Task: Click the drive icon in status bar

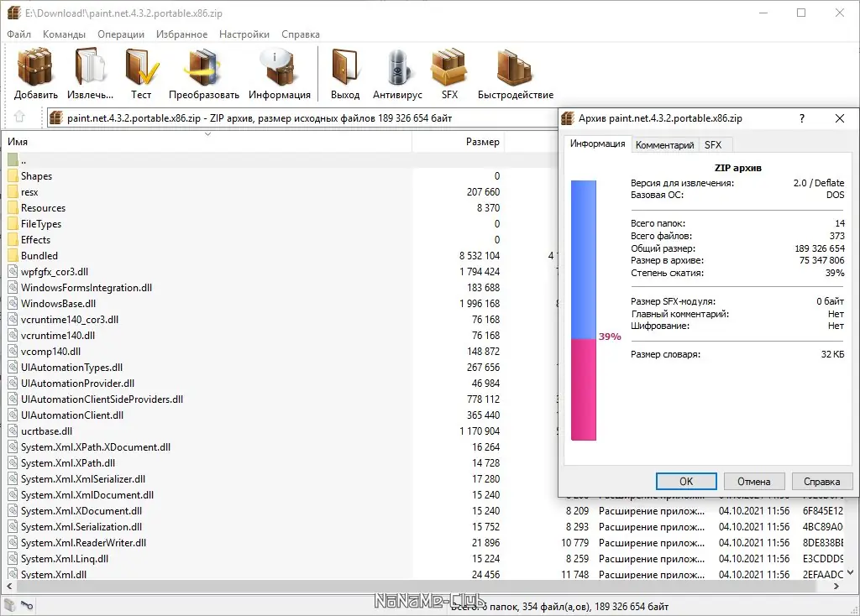Action: pos(9,605)
